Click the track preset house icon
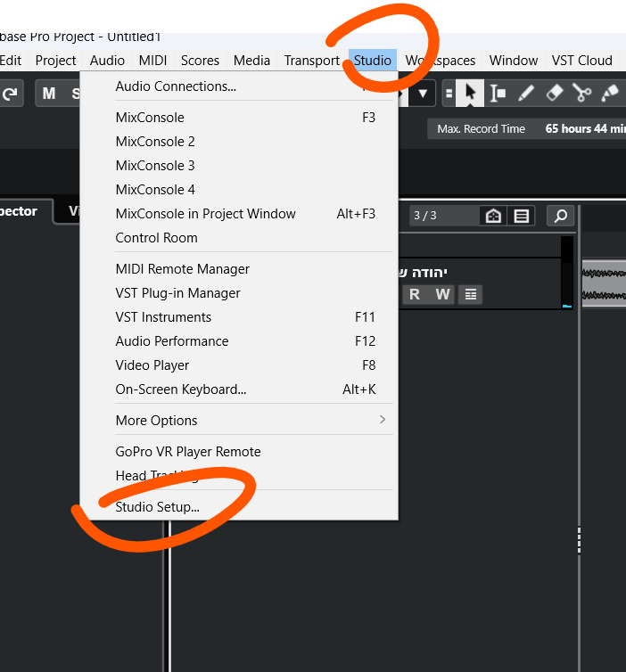The height and width of the screenshot is (672, 626). pyautogui.click(x=493, y=216)
